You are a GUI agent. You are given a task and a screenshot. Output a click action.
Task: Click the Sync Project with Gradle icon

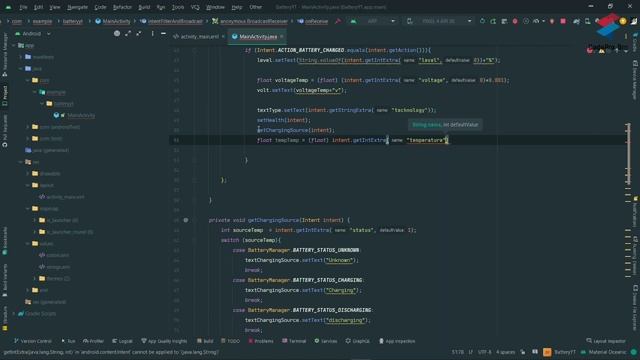576,21
